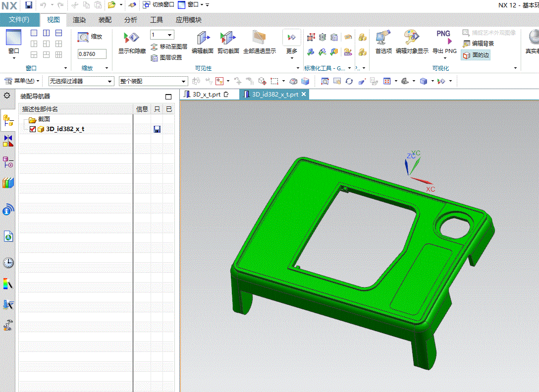Open the 整个装配 selection scope dropdown
This screenshot has height=392, width=539.
coord(153,81)
